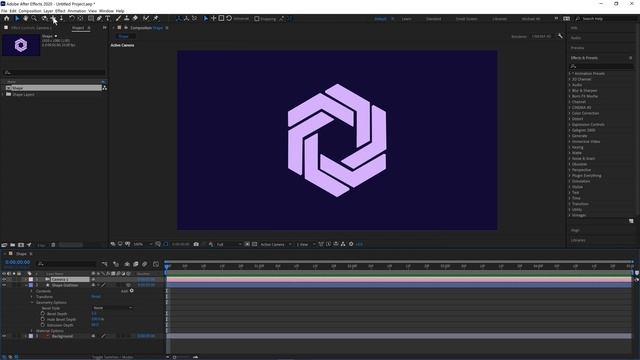This screenshot has width=640, height=360.
Task: Switch to the Libraries workspace
Action: point(500,19)
